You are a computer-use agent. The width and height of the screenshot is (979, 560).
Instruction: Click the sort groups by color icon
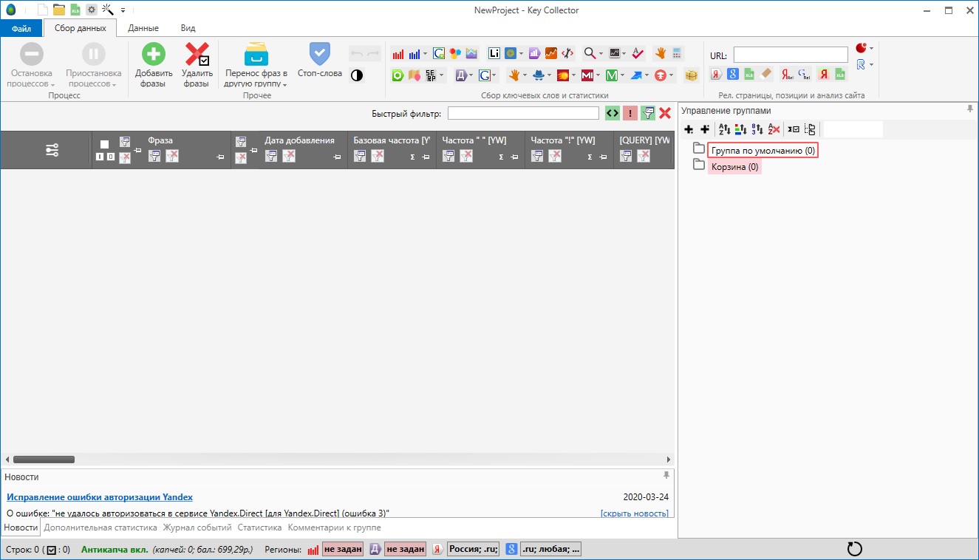click(740, 129)
